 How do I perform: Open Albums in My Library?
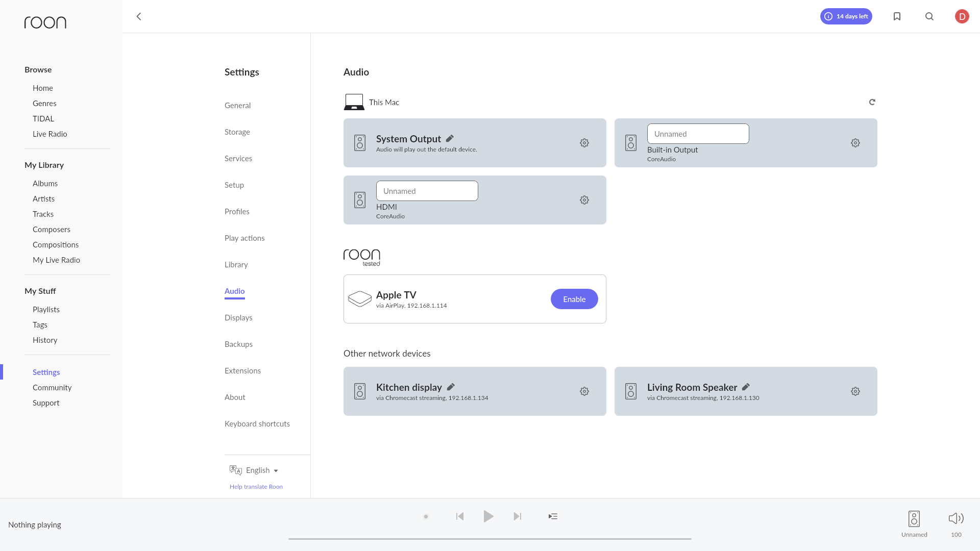[x=45, y=184]
